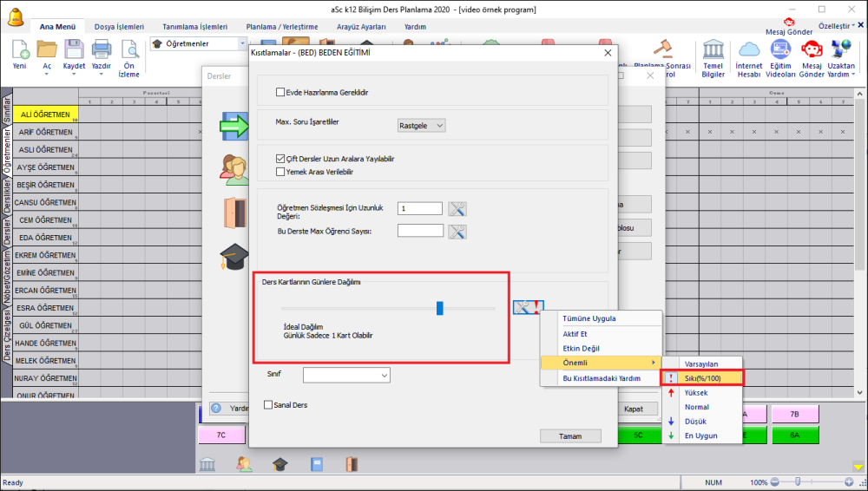
Task: Save with the Kaydet floppy icon
Action: 74,49
